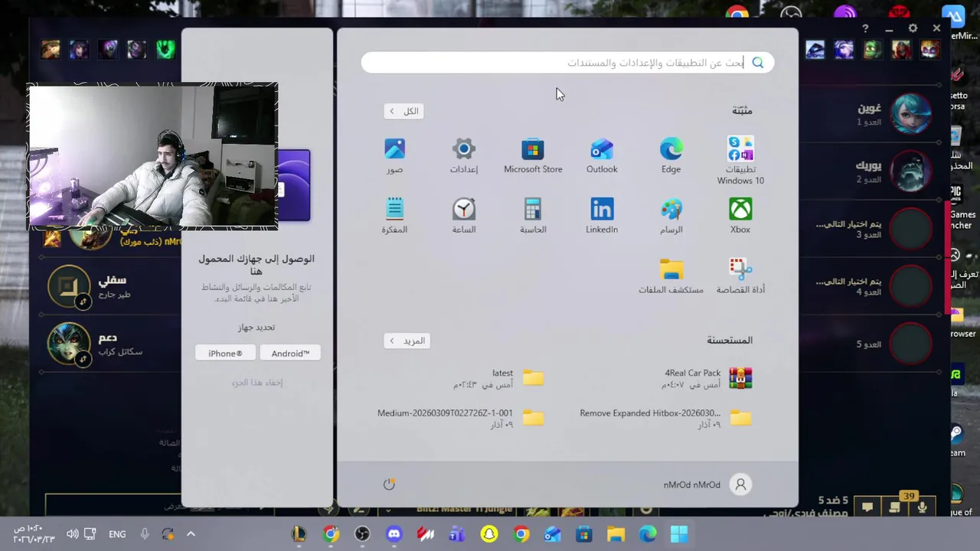Choose the Android device button
The image size is (980, 551).
point(290,354)
